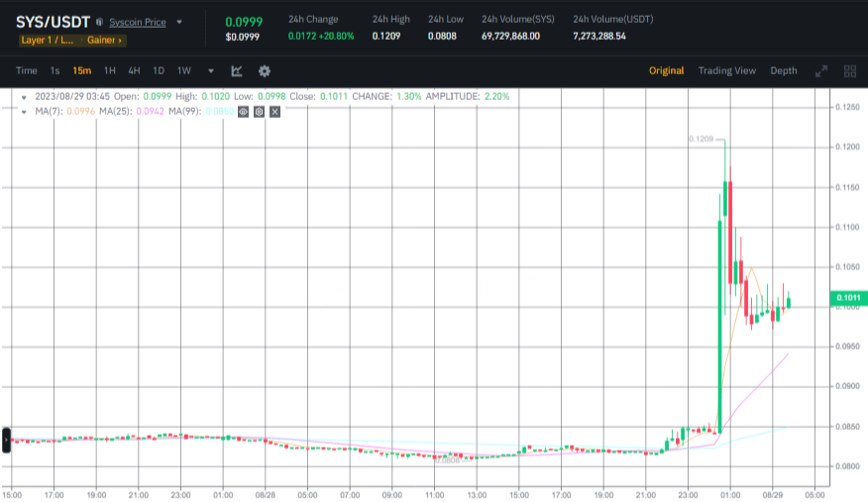Click the 0.1250 price axis label
868x502 pixels.
click(847, 107)
